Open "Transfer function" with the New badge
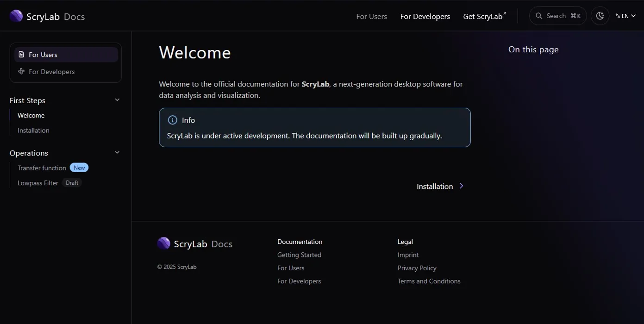Viewport: 644px width, 324px height. (42, 168)
